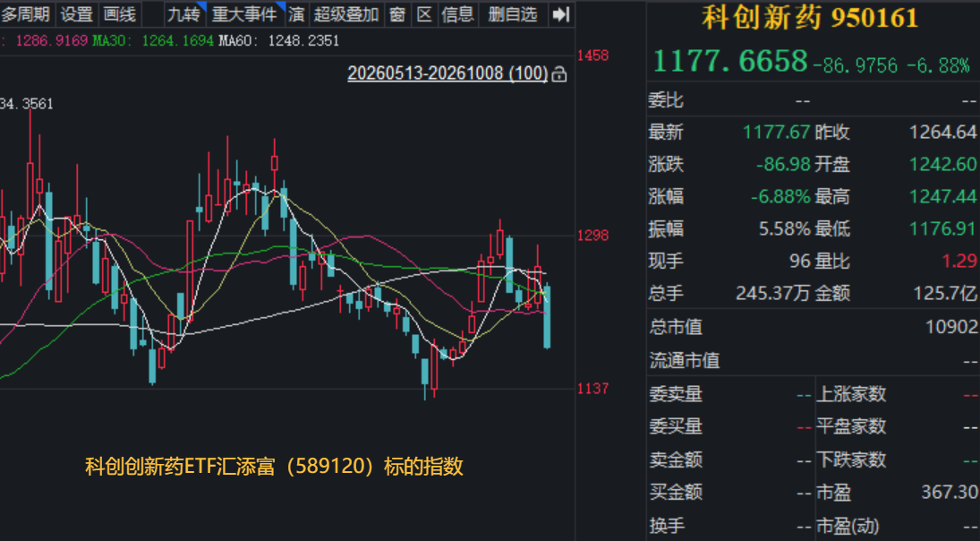Click the 最低 value 1176.91
This screenshot has height=541, width=980.
[942, 229]
